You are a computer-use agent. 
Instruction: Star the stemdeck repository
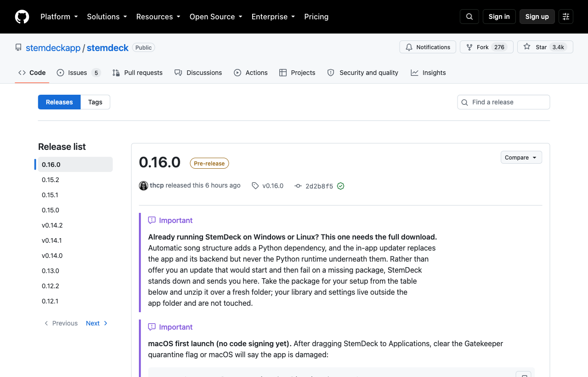click(x=545, y=47)
